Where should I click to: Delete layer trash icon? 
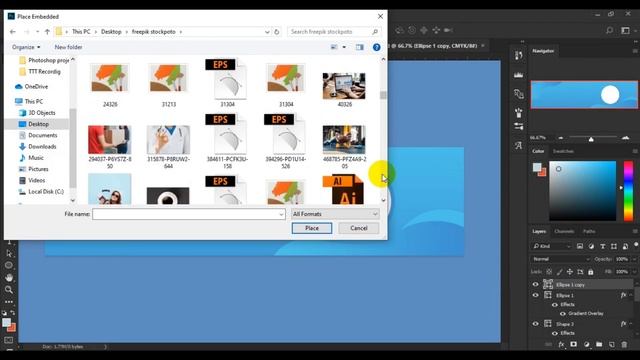click(624, 344)
